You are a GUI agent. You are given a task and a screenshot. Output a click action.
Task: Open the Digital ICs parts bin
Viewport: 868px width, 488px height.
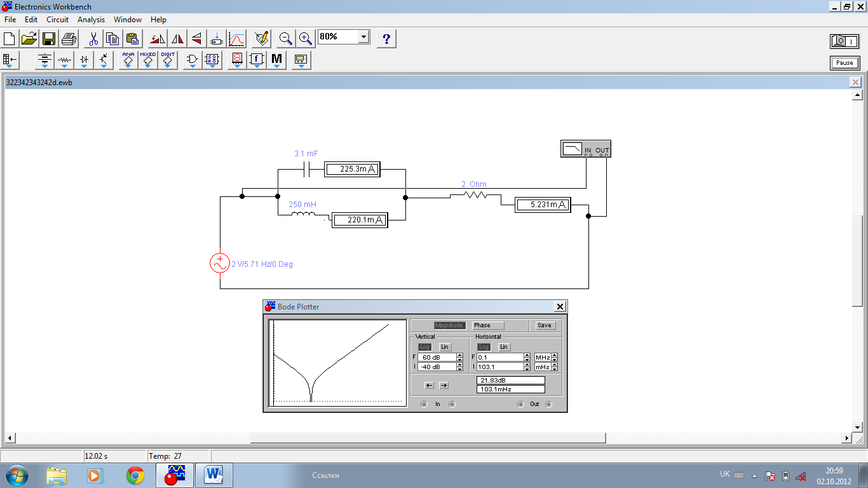(168, 60)
